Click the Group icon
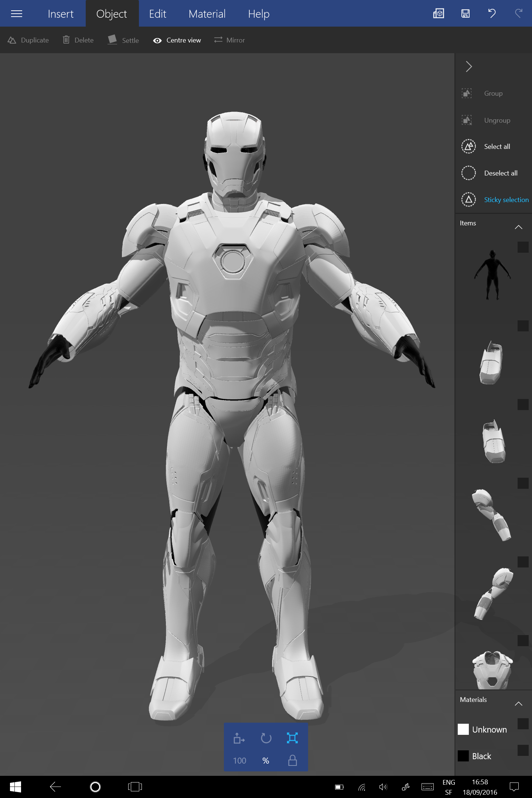Image resolution: width=532 pixels, height=798 pixels. [x=467, y=93]
